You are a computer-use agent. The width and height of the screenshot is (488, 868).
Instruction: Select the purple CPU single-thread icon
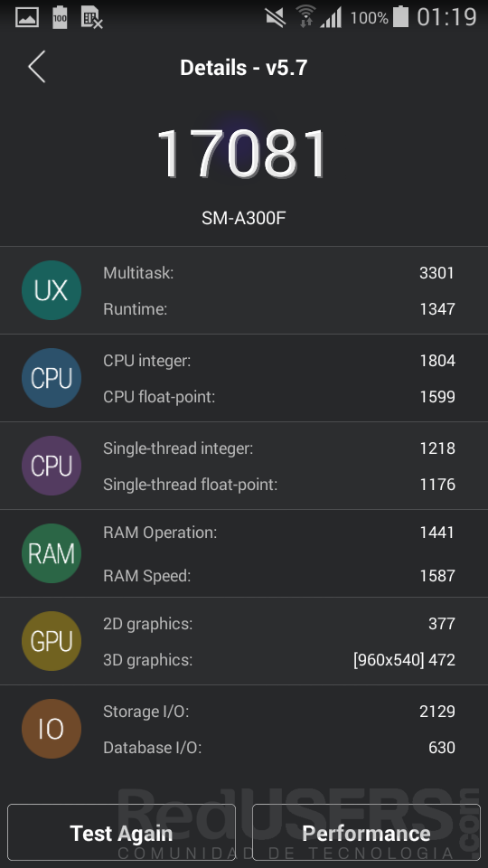52,466
